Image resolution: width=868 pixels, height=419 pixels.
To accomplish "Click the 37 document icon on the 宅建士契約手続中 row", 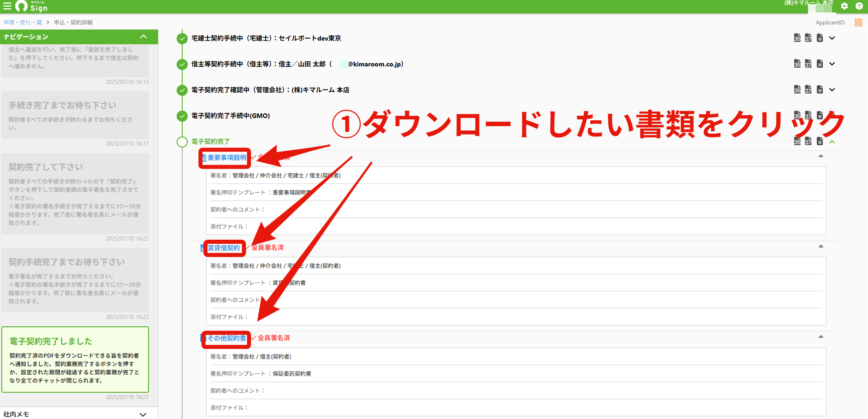I will [808, 38].
